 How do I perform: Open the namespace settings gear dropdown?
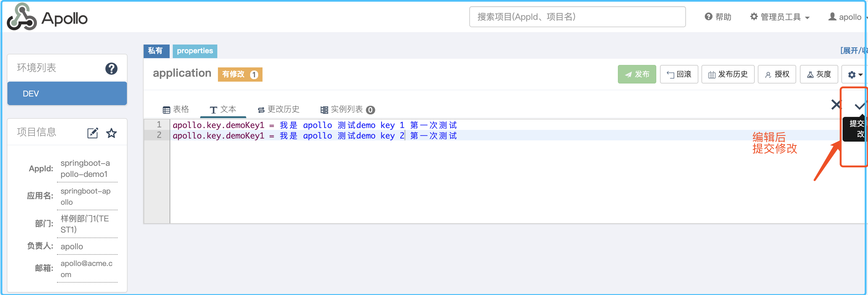[853, 74]
